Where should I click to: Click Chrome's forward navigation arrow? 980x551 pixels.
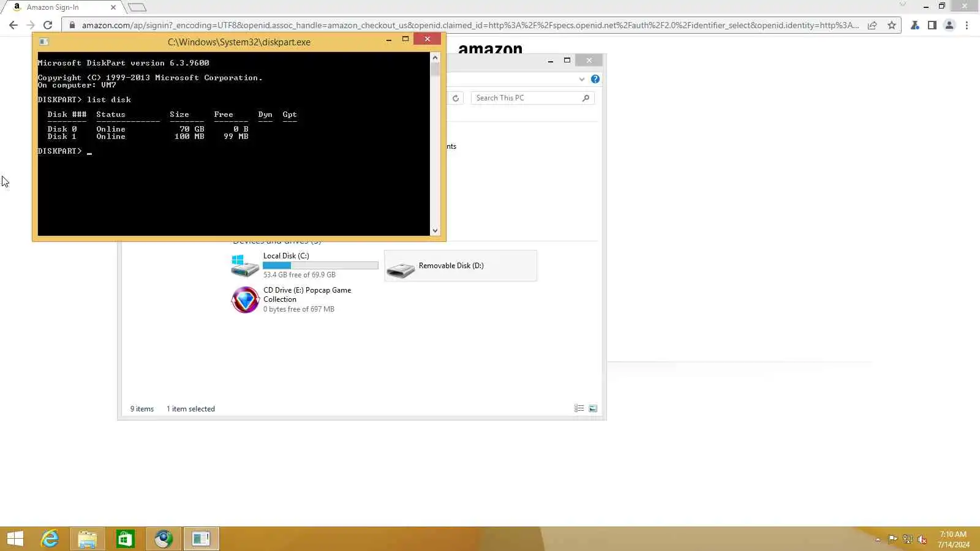click(31, 25)
